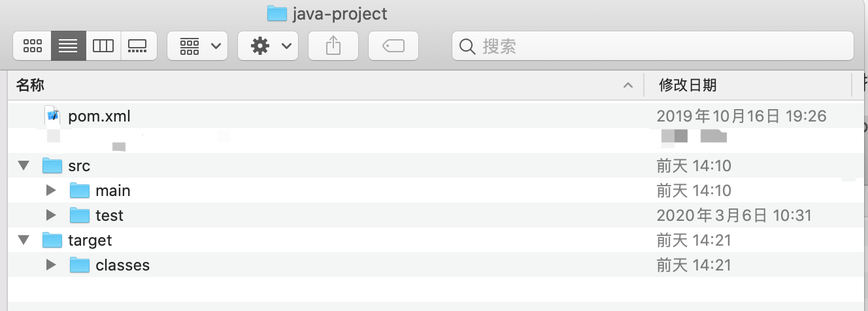The image size is (868, 311).
Task: Sort by the 修改日期 column header
Action: (x=688, y=85)
